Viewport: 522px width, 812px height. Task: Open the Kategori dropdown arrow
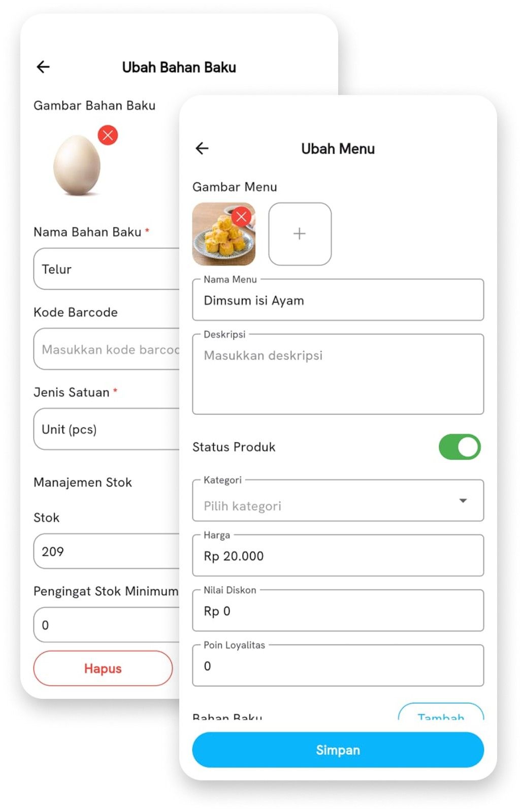coord(463,501)
